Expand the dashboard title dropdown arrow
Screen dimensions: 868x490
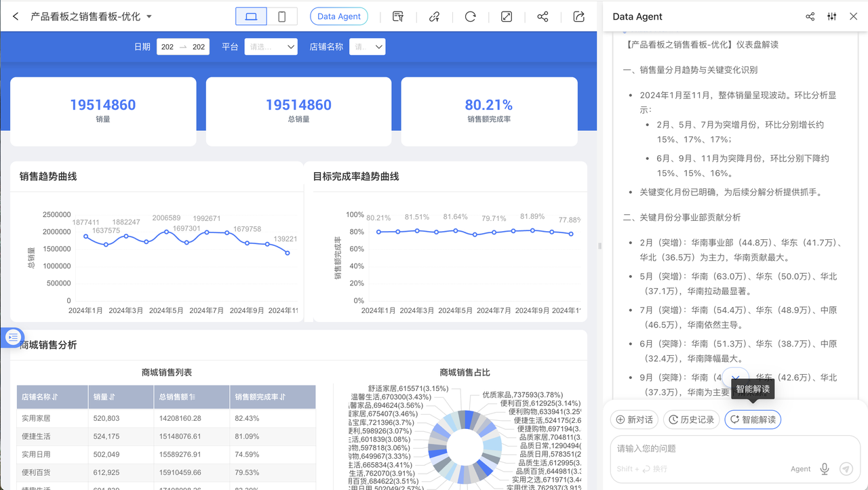(149, 16)
